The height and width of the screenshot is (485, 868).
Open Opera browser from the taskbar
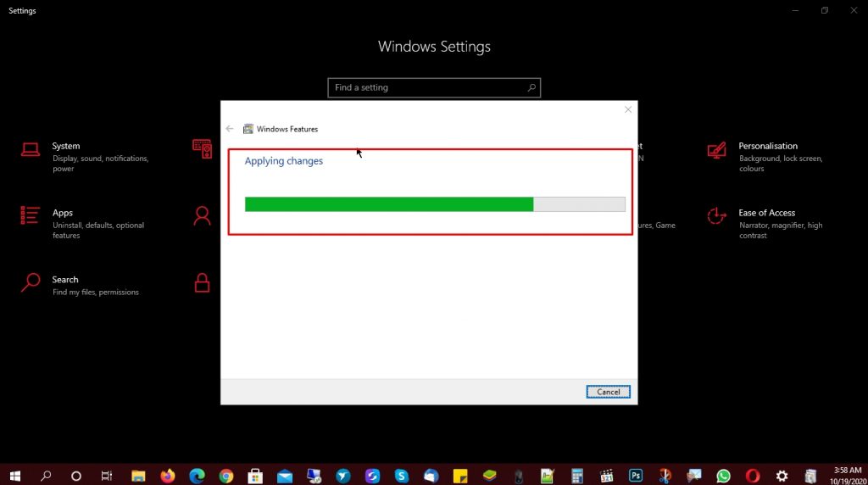pyautogui.click(x=753, y=476)
